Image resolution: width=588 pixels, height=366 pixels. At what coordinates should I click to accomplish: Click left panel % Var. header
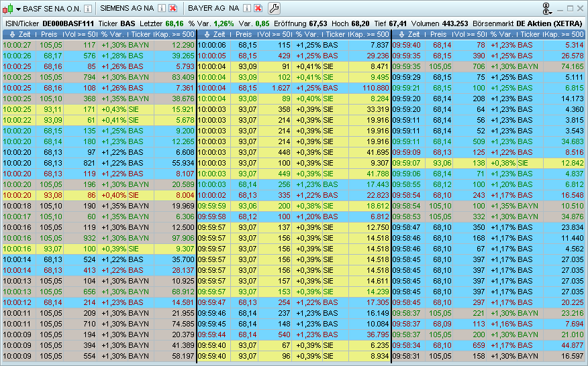coord(113,34)
